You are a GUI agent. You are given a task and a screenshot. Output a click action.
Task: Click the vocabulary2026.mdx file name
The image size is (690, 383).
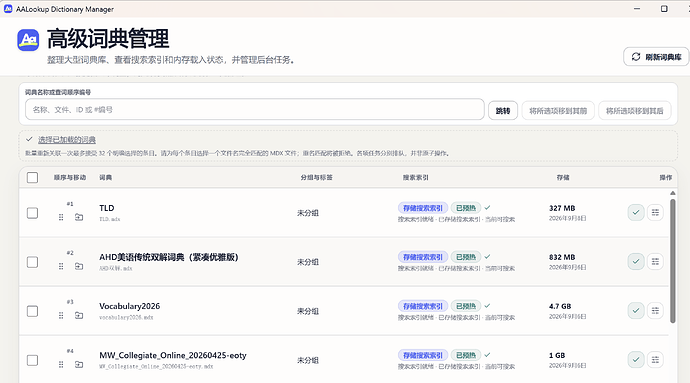(126, 317)
